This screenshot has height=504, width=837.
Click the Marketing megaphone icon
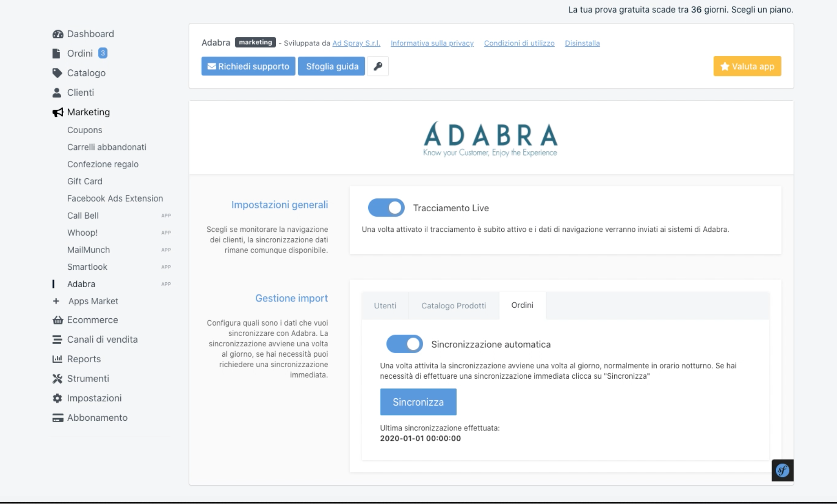[58, 112]
